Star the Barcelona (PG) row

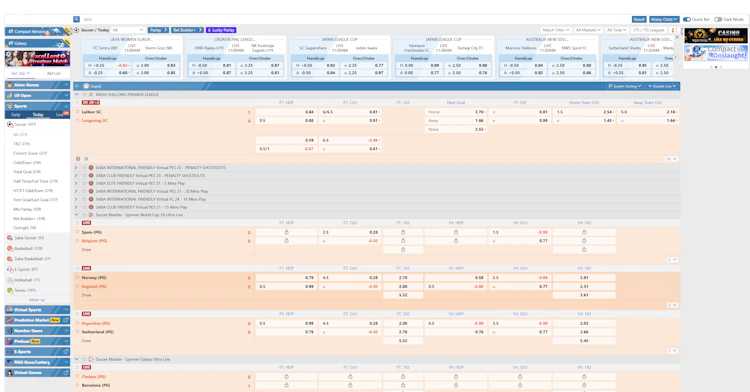coord(77,385)
